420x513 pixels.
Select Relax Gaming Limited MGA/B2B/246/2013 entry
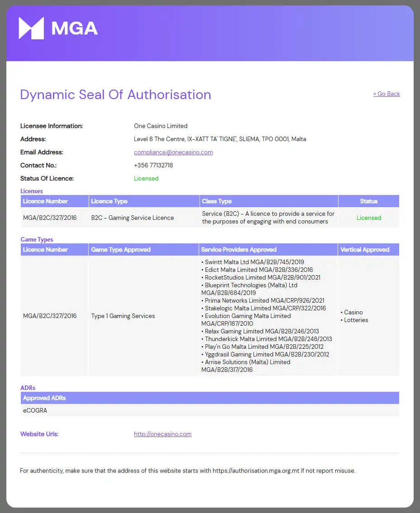(260, 332)
